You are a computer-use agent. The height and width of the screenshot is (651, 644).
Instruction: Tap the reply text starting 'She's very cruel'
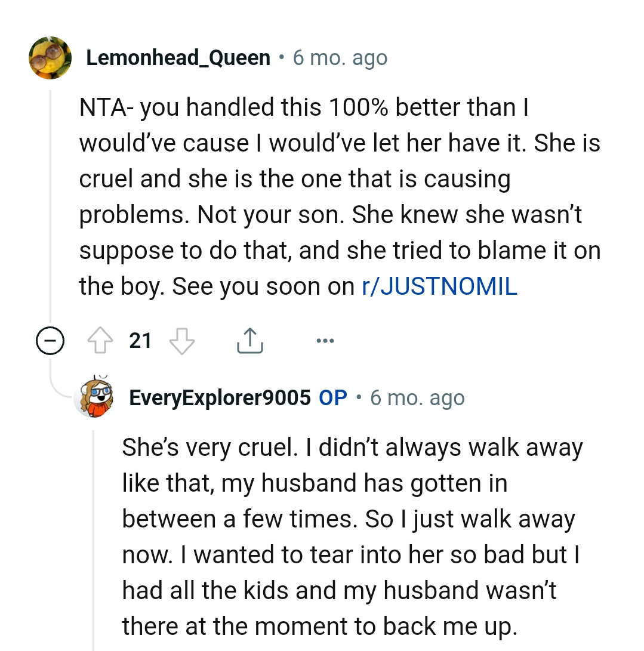(x=352, y=448)
